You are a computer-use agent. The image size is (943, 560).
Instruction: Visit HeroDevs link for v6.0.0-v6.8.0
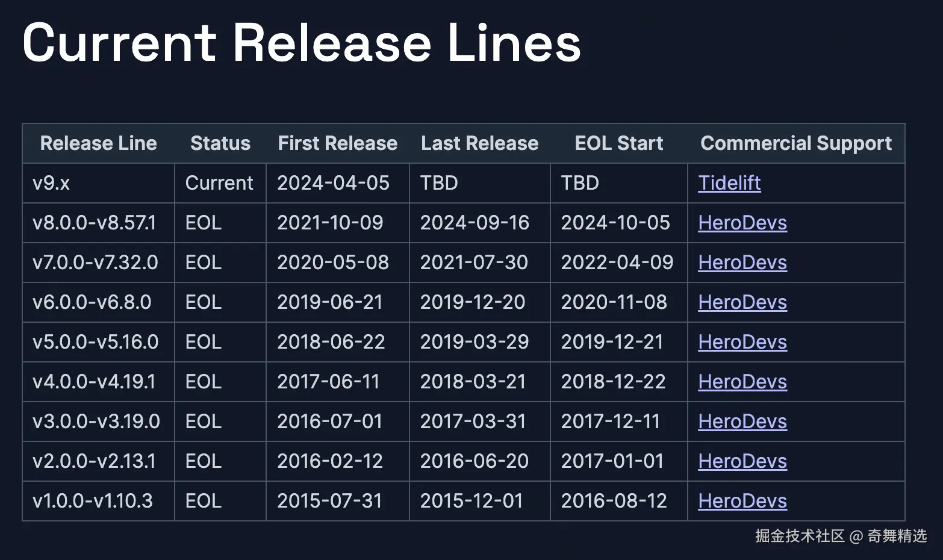[x=742, y=302]
